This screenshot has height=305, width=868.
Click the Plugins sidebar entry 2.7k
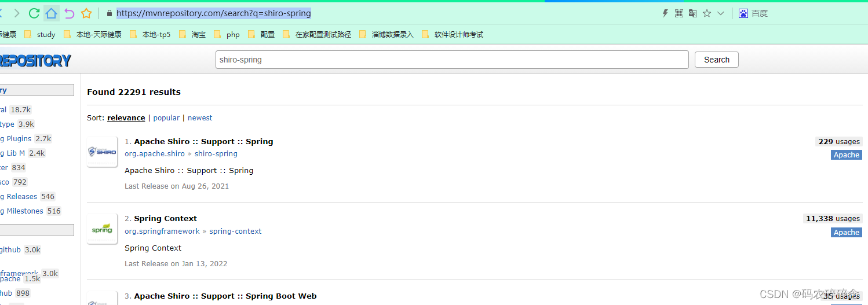(26, 138)
